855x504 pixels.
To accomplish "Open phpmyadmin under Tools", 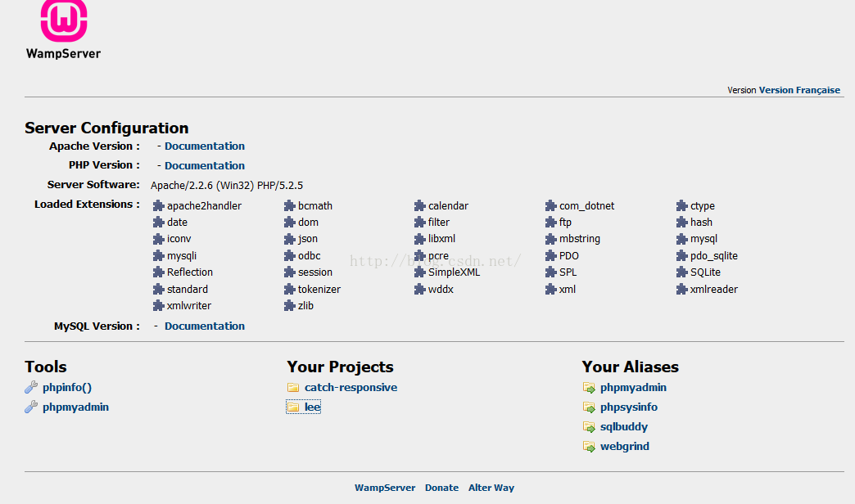I will (x=76, y=407).
